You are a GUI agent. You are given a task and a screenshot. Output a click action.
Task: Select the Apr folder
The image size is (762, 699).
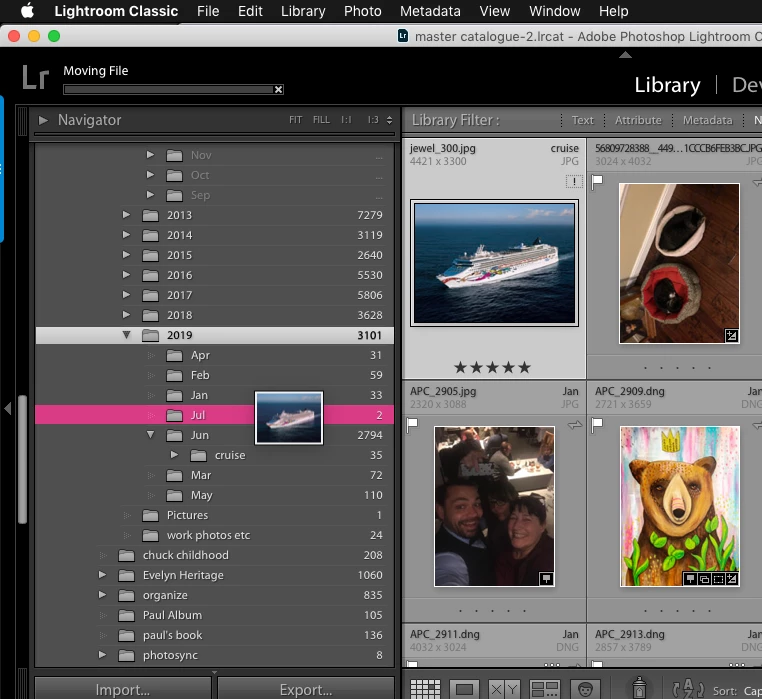pos(214,355)
